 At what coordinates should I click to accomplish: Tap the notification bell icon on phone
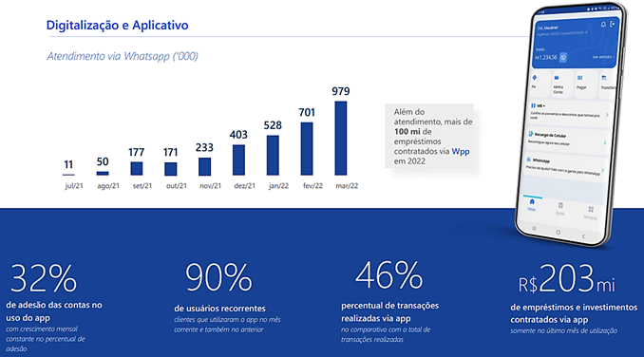click(x=603, y=25)
